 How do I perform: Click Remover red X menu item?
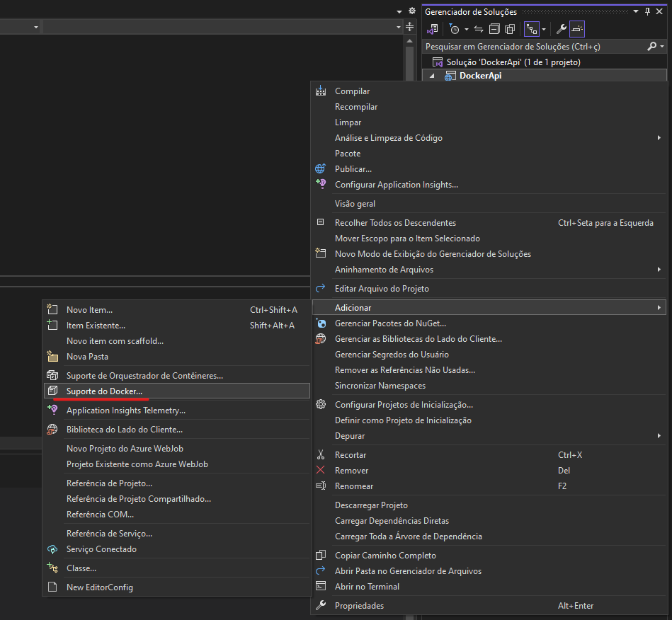click(489, 471)
